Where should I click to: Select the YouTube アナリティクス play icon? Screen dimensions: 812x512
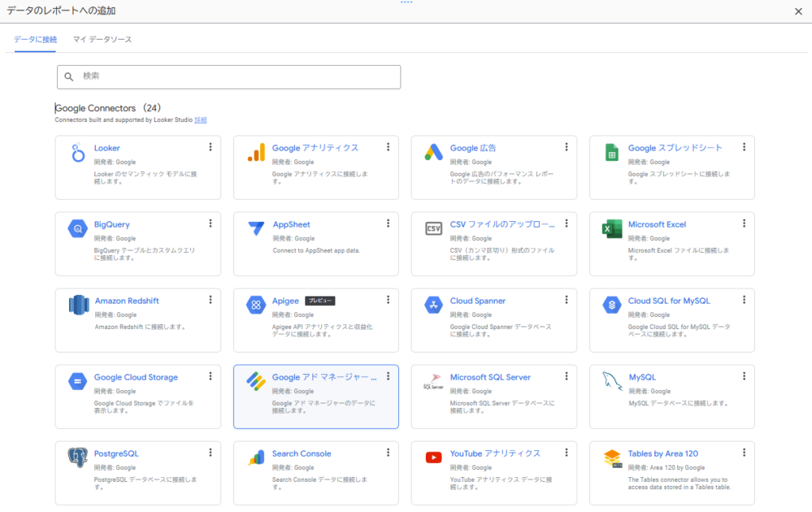click(433, 457)
